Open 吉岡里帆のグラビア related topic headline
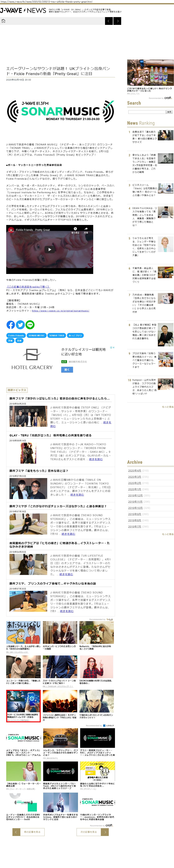The width and height of the screenshot is (174, 868). (60, 545)
